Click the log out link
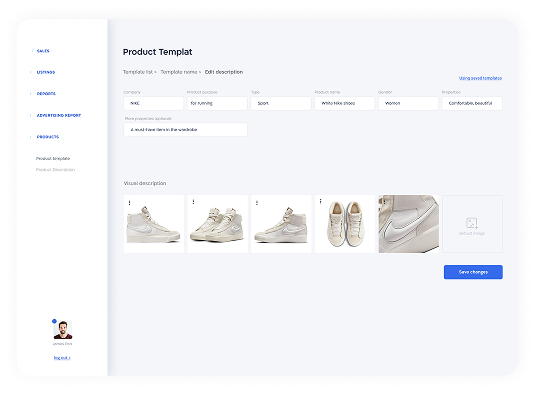This screenshot has height=393, width=538. [62, 358]
